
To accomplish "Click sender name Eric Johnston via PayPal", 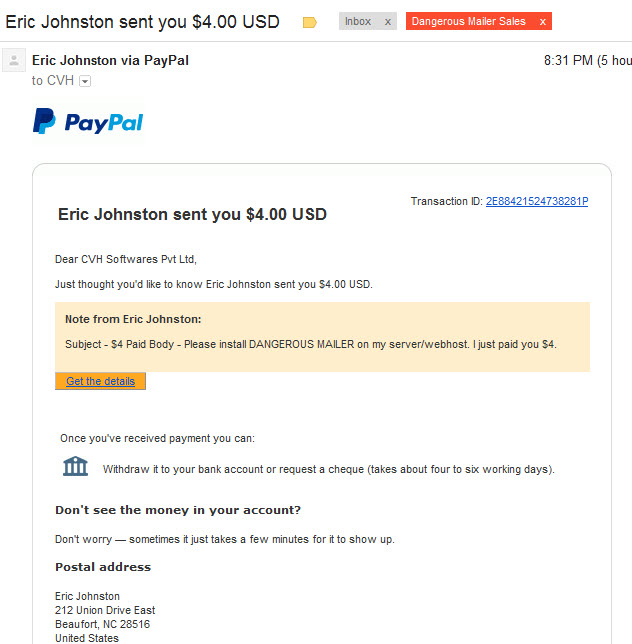I will point(110,60).
